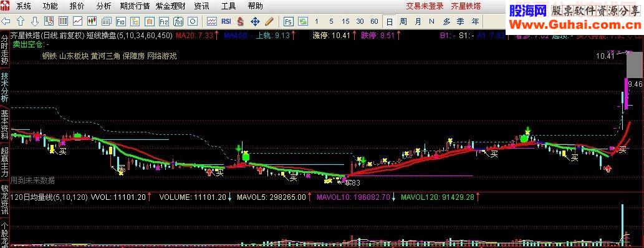The width and height of the screenshot is (644, 248).
Task: Click the 齐星铁塔 stock name in title bar
Action: point(466,6)
